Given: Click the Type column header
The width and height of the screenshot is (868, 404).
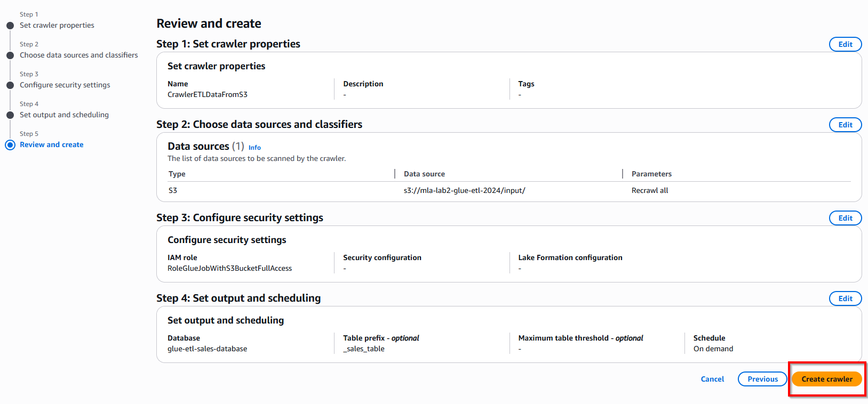Looking at the screenshot, I should 177,174.
